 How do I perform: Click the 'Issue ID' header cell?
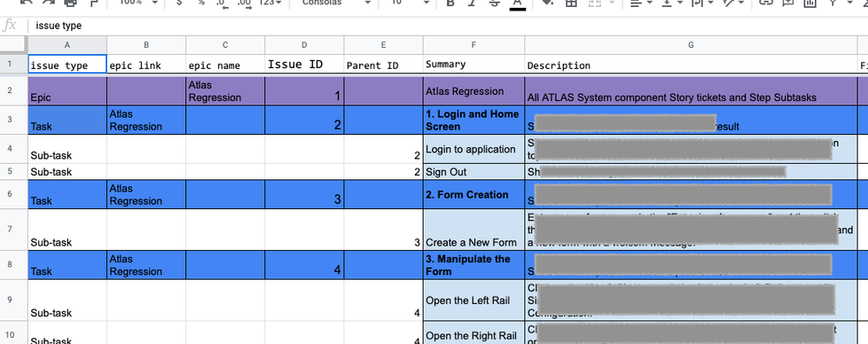pos(304,64)
